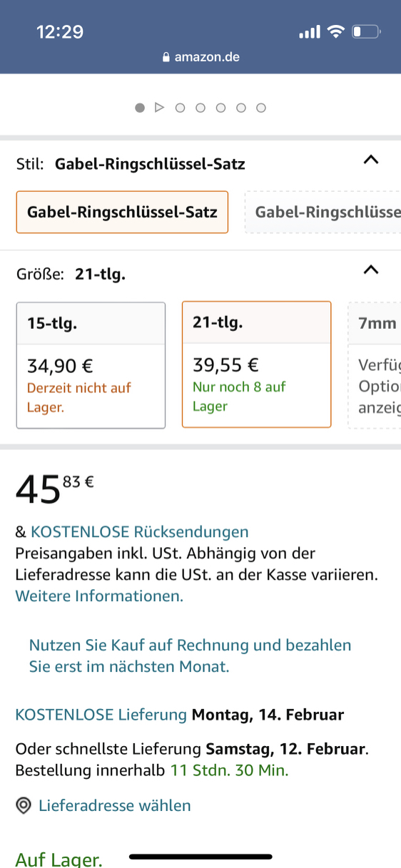The image size is (401, 868).
Task: Collapse the Größe section chevron
Action: [371, 270]
